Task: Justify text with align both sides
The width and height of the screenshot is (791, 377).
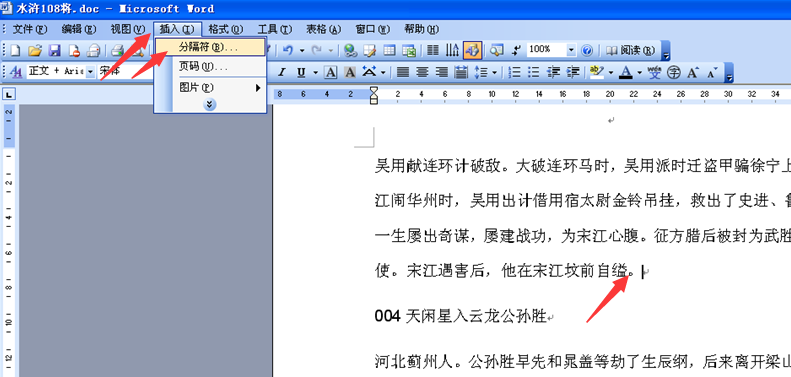Action: (x=403, y=72)
